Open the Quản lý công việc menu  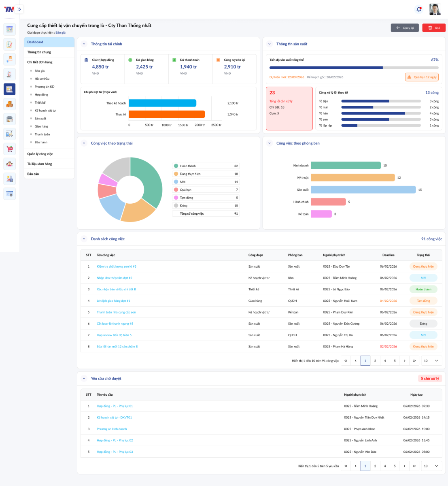coord(40,154)
